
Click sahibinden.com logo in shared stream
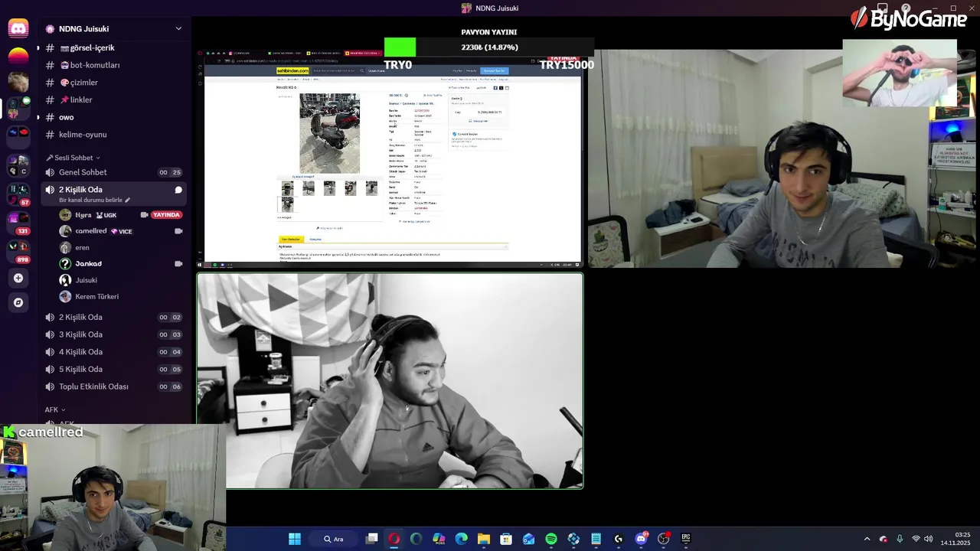[292, 70]
